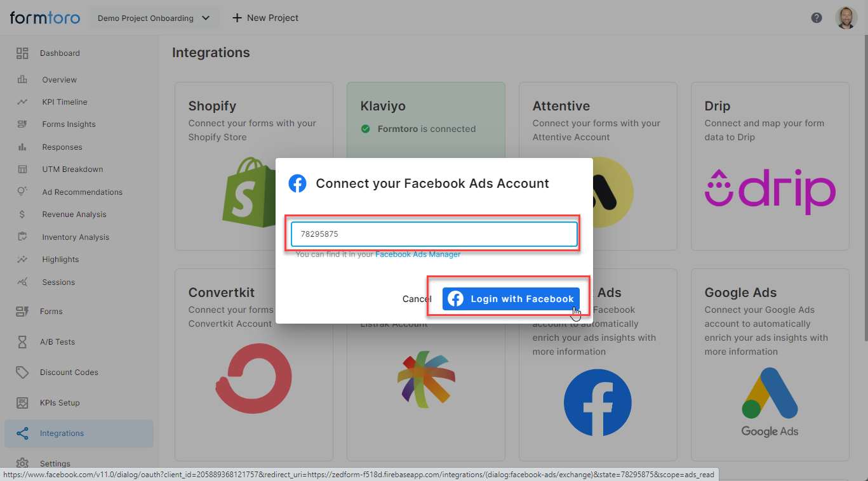The height and width of the screenshot is (481, 868).
Task: Open the user profile avatar
Action: [x=846, y=18]
